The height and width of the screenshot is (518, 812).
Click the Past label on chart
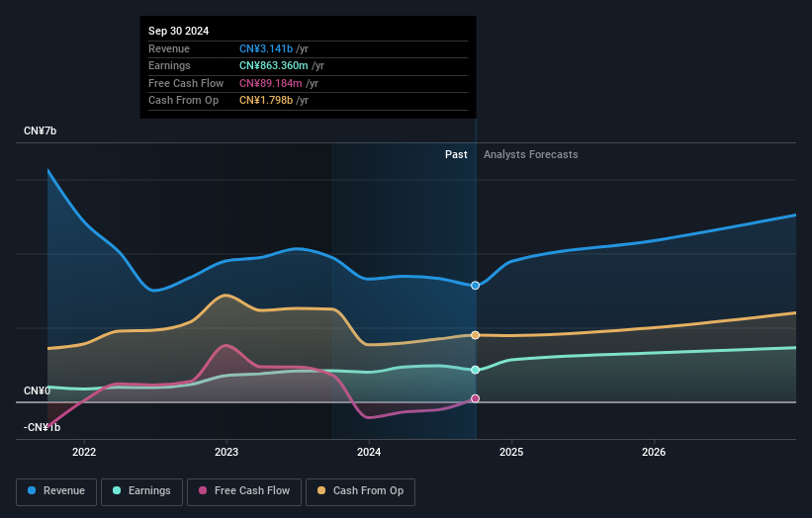456,154
